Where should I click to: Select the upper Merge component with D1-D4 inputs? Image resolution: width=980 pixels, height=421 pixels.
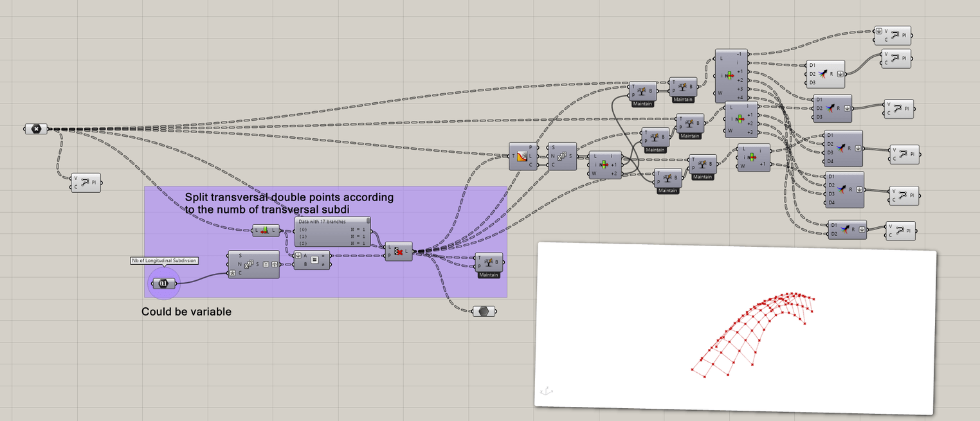click(x=844, y=148)
